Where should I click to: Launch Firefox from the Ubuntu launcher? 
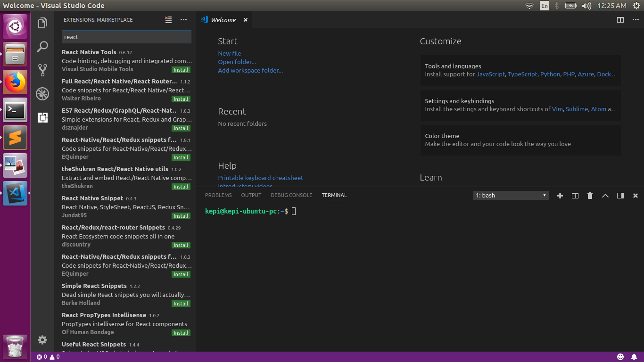click(x=15, y=82)
